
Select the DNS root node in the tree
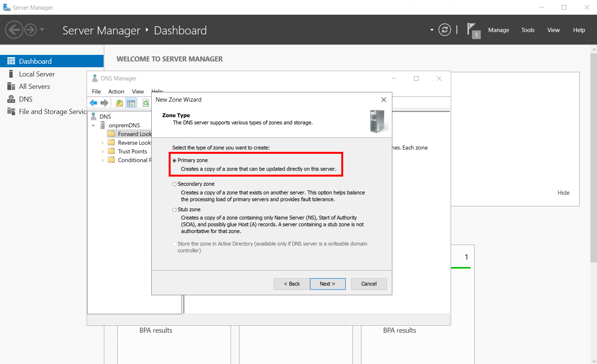pos(105,117)
